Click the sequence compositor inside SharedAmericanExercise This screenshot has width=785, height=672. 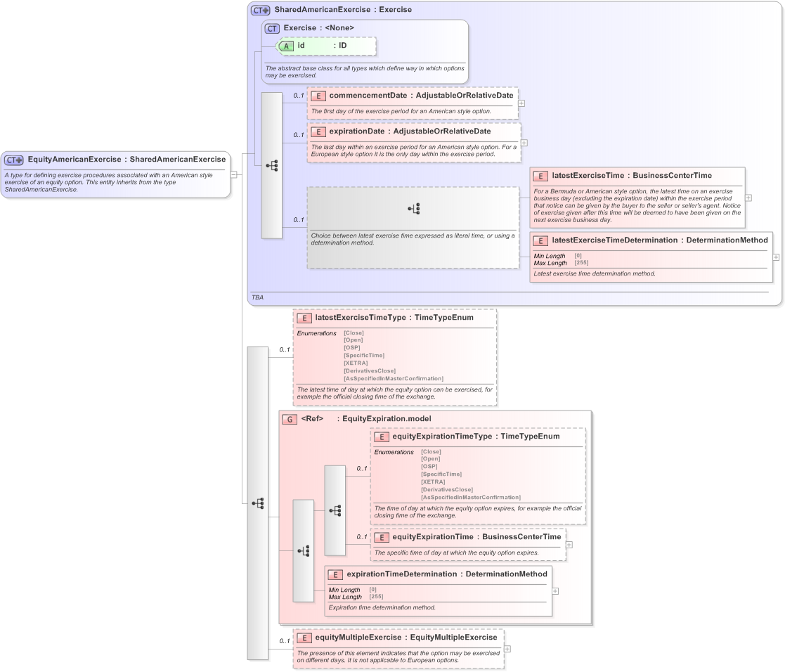(x=272, y=166)
